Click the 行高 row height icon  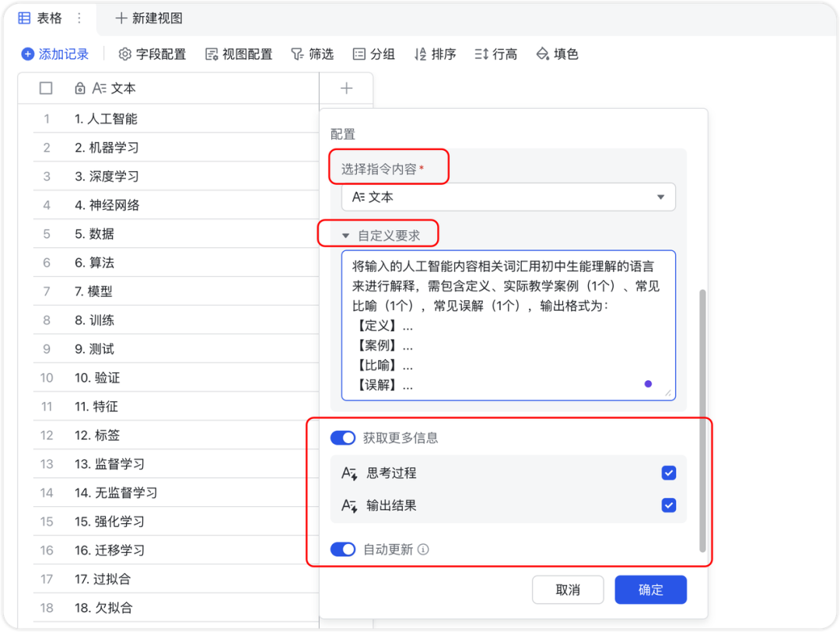481,54
